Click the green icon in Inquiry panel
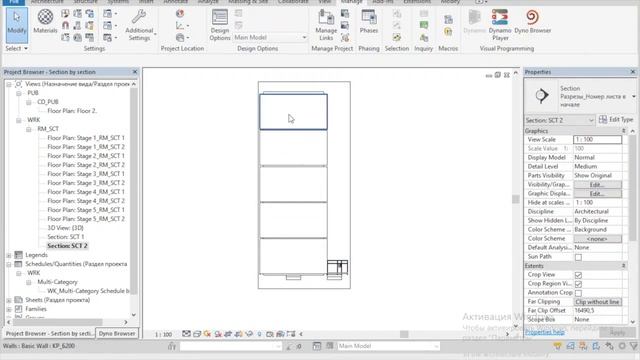 tap(424, 25)
